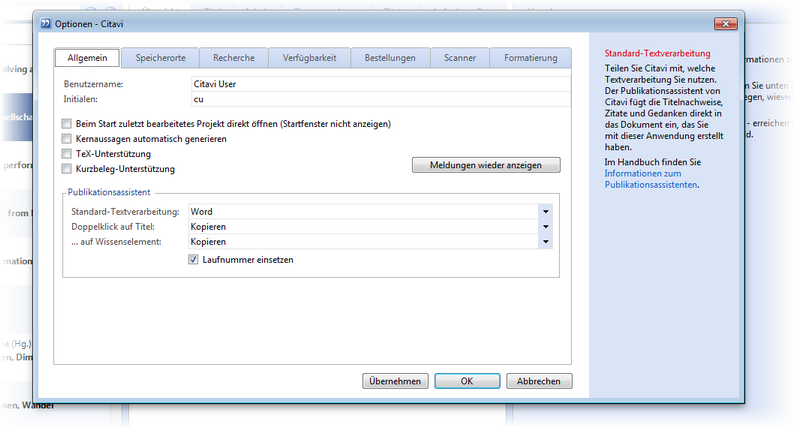The image size is (794, 428).
Task: Enable Kurzbeleg-Unterstützung checkbox
Action: click(x=66, y=169)
